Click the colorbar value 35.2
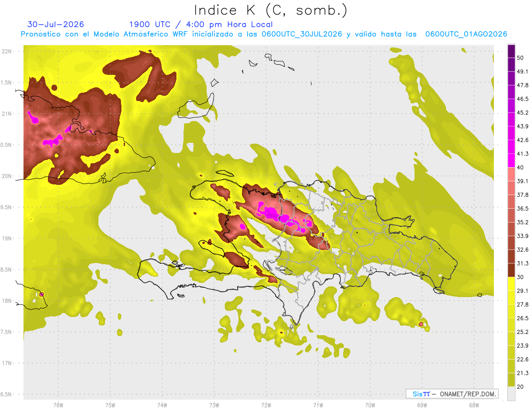The image size is (532, 411). (x=522, y=222)
